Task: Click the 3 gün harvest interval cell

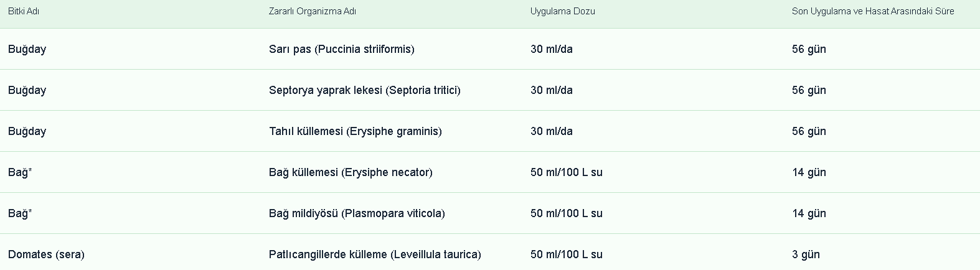Action: 806,254
